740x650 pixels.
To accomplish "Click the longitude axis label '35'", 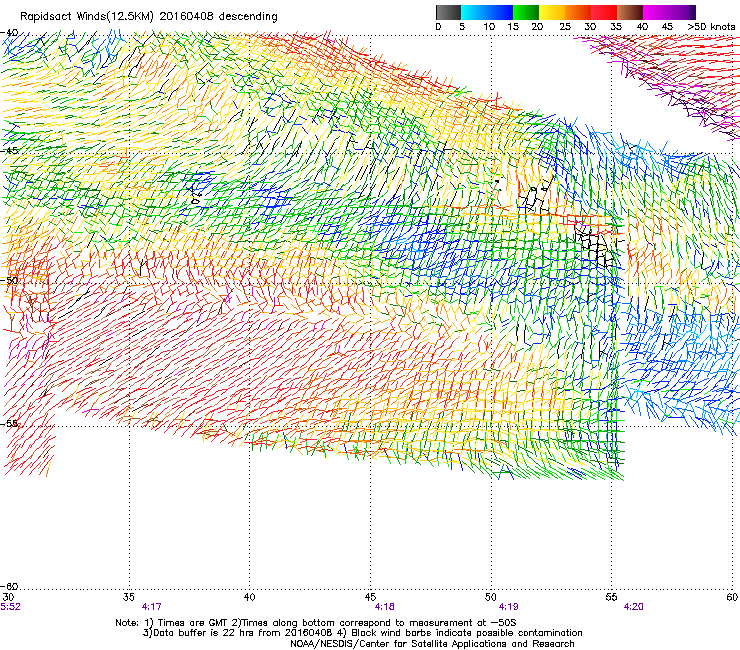I will 129,597.
